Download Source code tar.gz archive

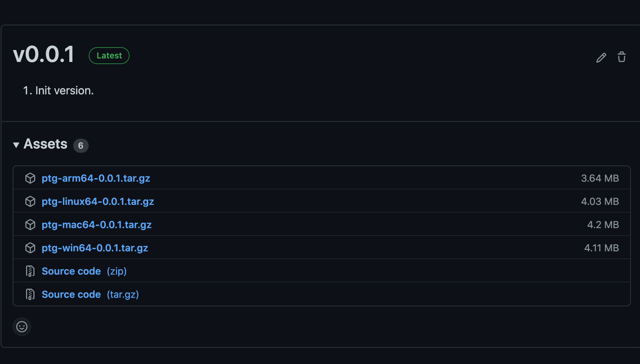pos(71,294)
